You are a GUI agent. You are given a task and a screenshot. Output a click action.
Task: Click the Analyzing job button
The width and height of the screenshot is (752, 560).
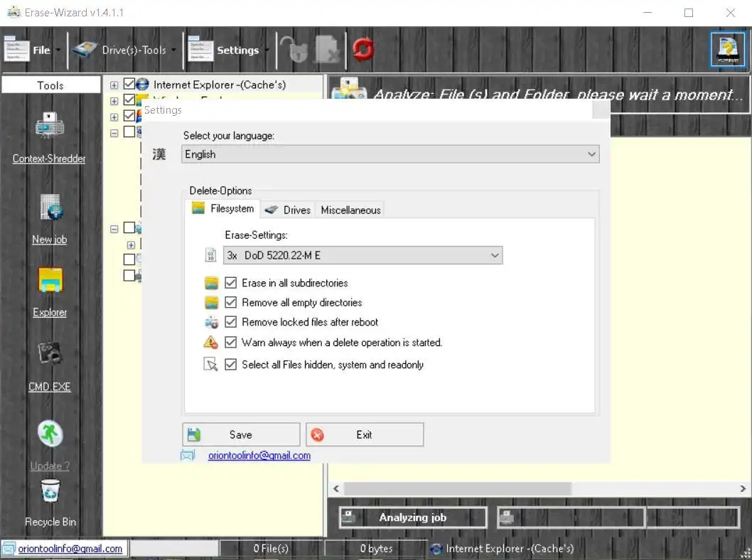click(413, 517)
